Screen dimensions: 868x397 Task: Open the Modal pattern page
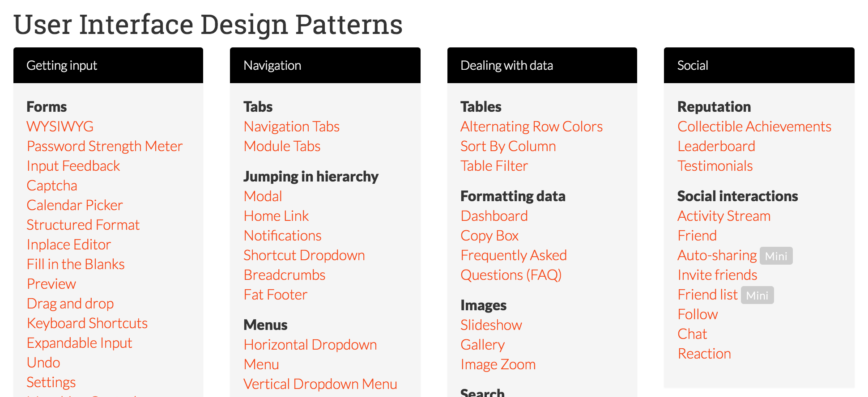pos(262,196)
